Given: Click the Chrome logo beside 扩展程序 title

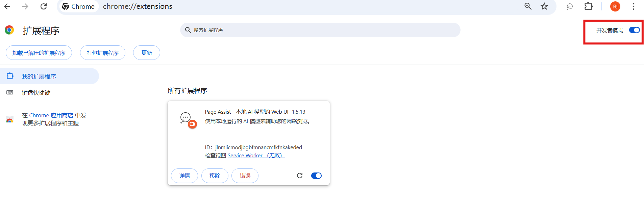Looking at the screenshot, I should 9,30.
